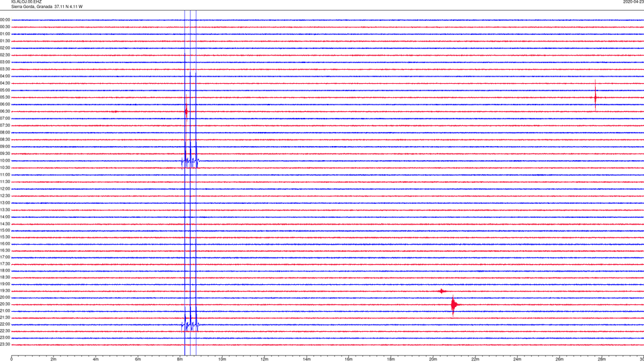Click the date label in the top right
644x362 pixels.
point(633,2)
